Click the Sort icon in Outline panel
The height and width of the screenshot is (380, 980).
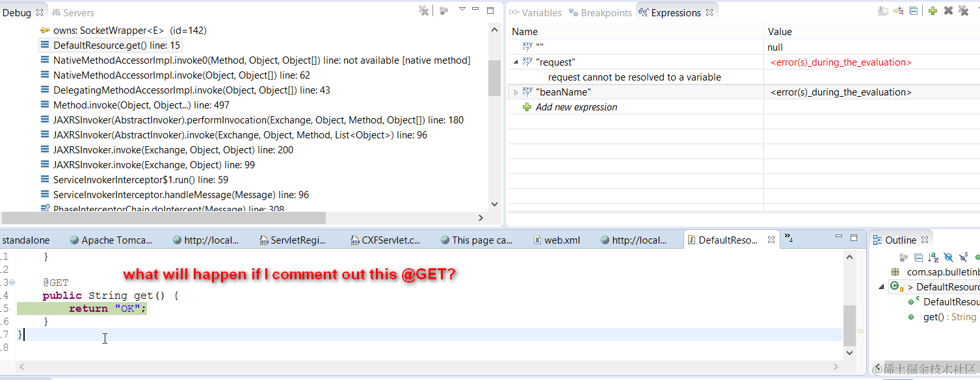[934, 257]
